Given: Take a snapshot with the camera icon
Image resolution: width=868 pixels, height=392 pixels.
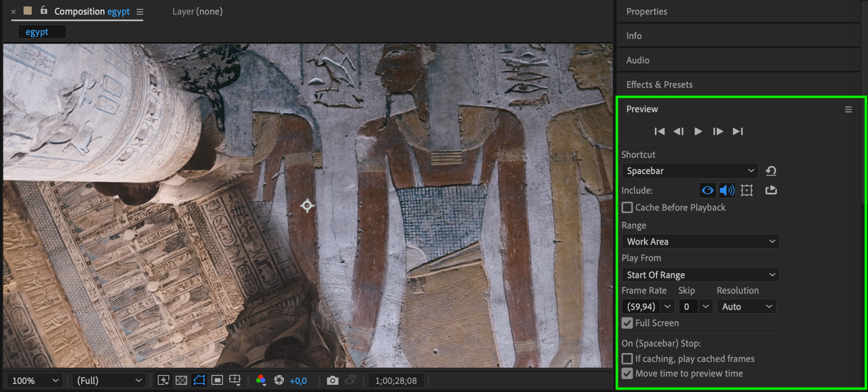Looking at the screenshot, I should click(x=333, y=381).
